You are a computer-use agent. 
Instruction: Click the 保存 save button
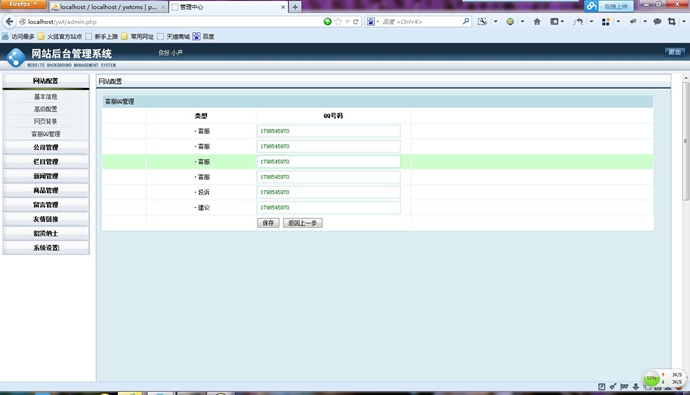(x=268, y=223)
